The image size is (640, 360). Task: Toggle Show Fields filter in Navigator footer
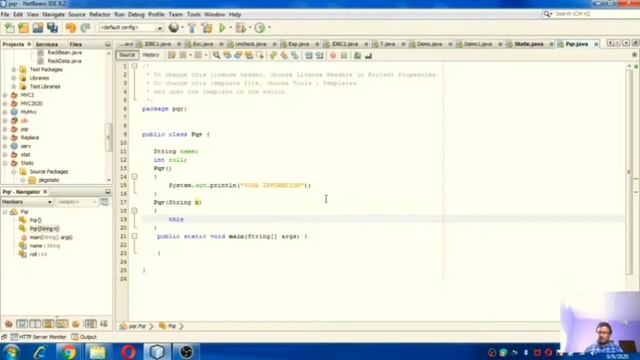22,324
